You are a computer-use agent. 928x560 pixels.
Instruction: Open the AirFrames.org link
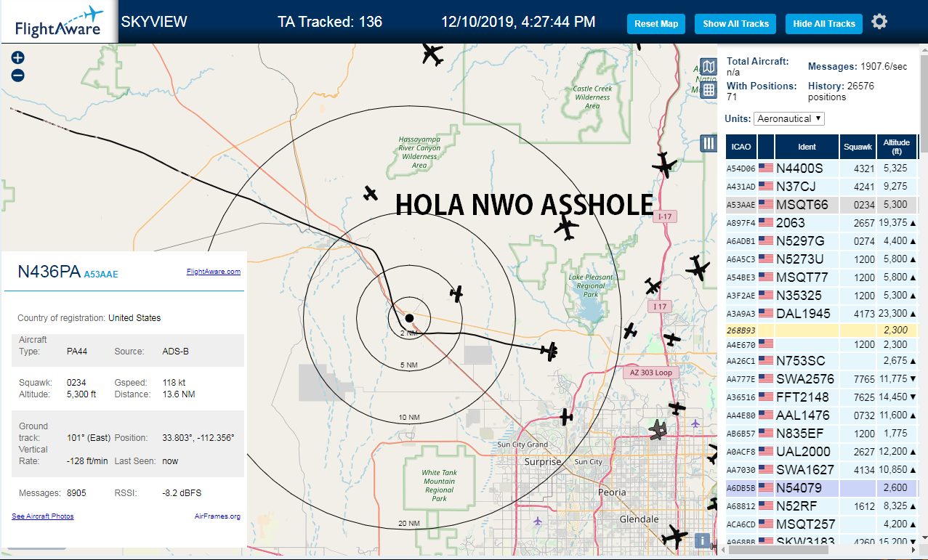(x=217, y=516)
